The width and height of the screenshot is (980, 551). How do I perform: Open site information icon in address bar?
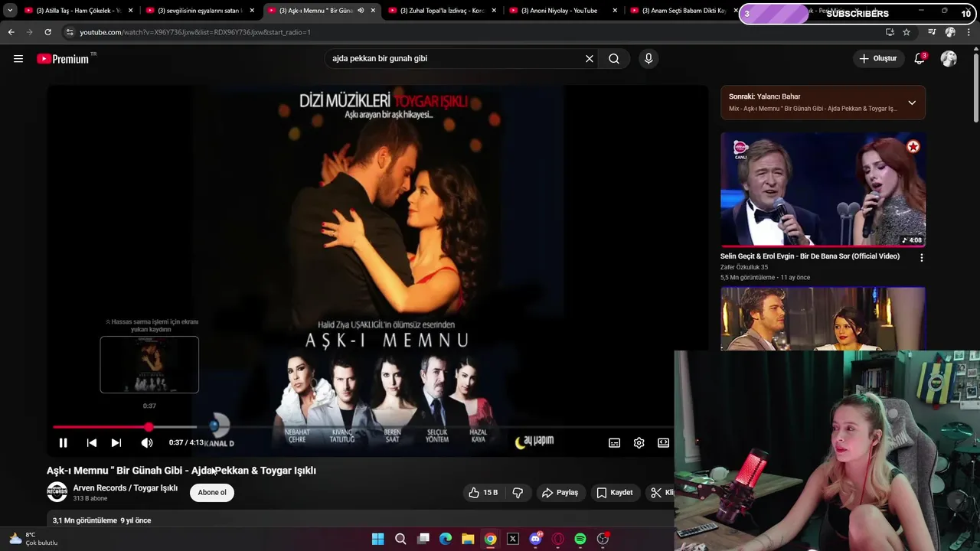[70, 32]
